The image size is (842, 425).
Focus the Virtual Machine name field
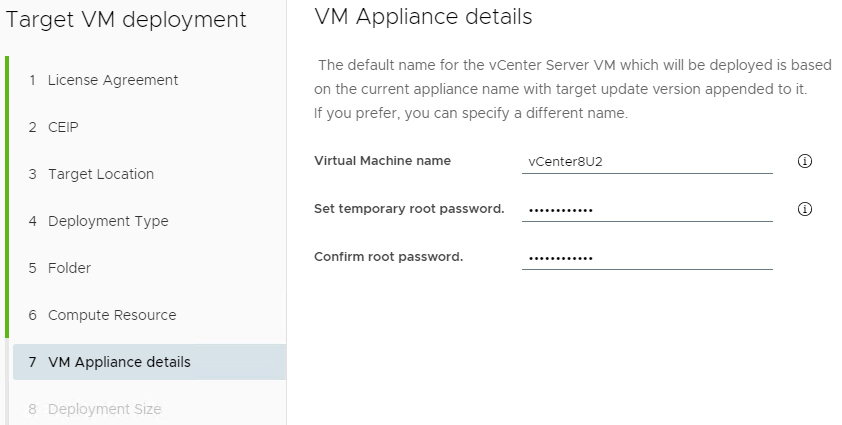pos(647,162)
